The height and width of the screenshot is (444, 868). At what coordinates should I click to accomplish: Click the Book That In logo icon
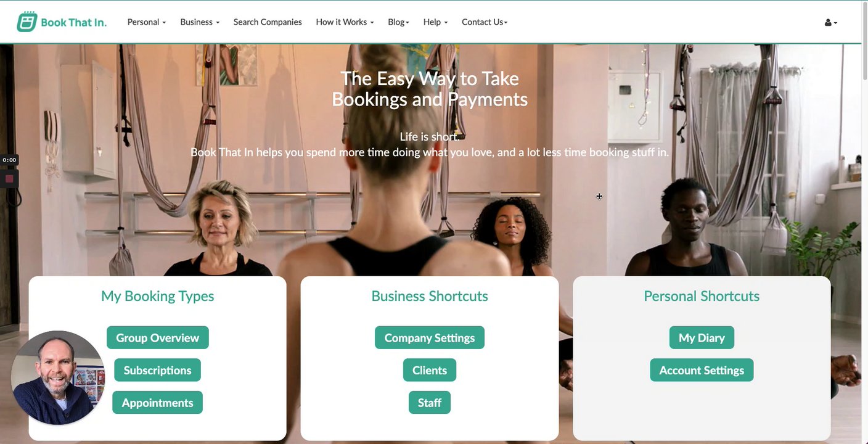[x=27, y=22]
